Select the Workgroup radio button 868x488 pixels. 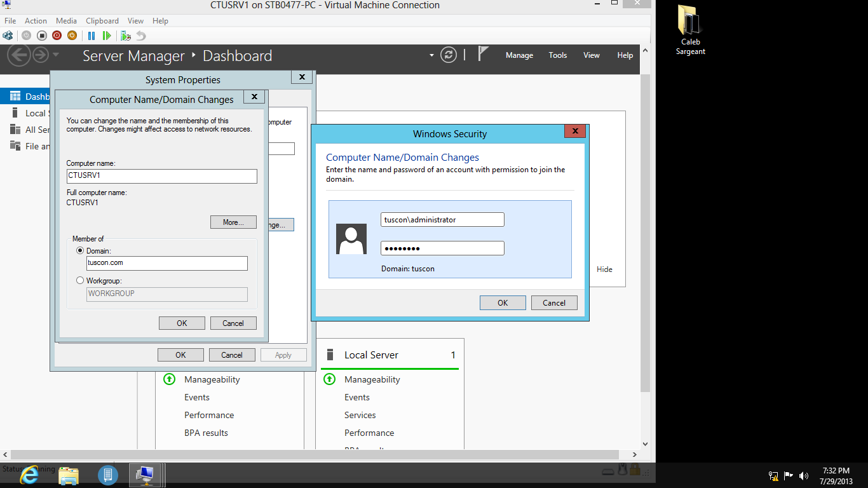(80, 280)
